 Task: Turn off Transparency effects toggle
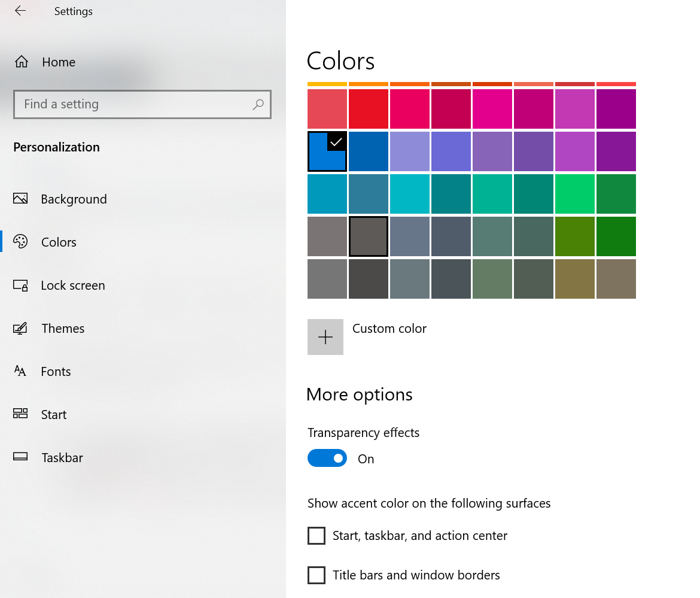coord(327,459)
